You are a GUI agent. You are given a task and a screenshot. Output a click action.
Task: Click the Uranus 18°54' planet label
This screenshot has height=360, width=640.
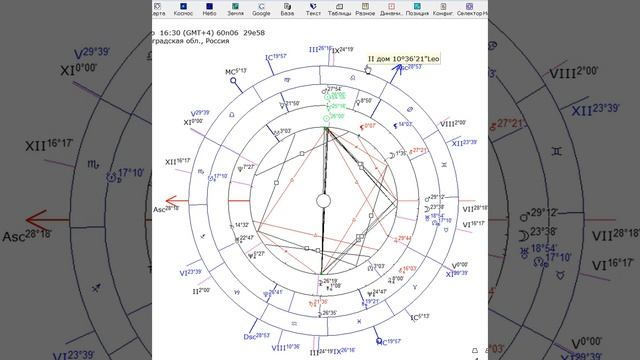tap(435, 216)
